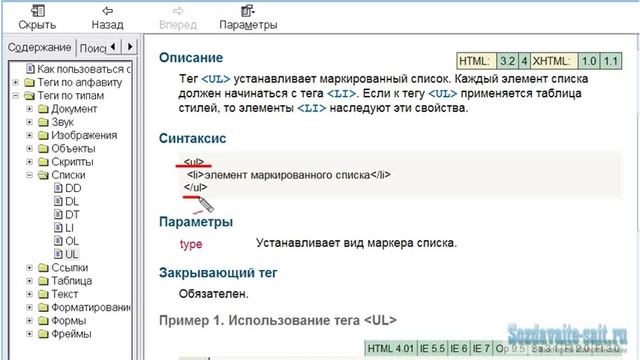Switch to the Содержание tab

(40, 47)
